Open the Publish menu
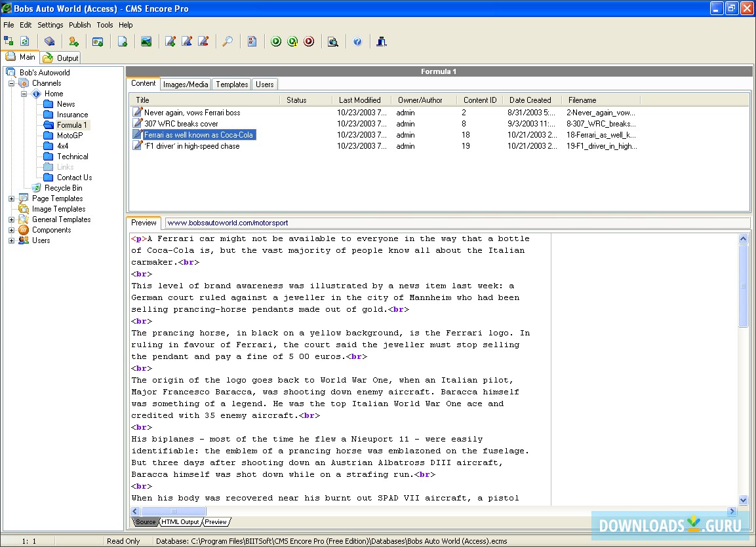 point(79,25)
